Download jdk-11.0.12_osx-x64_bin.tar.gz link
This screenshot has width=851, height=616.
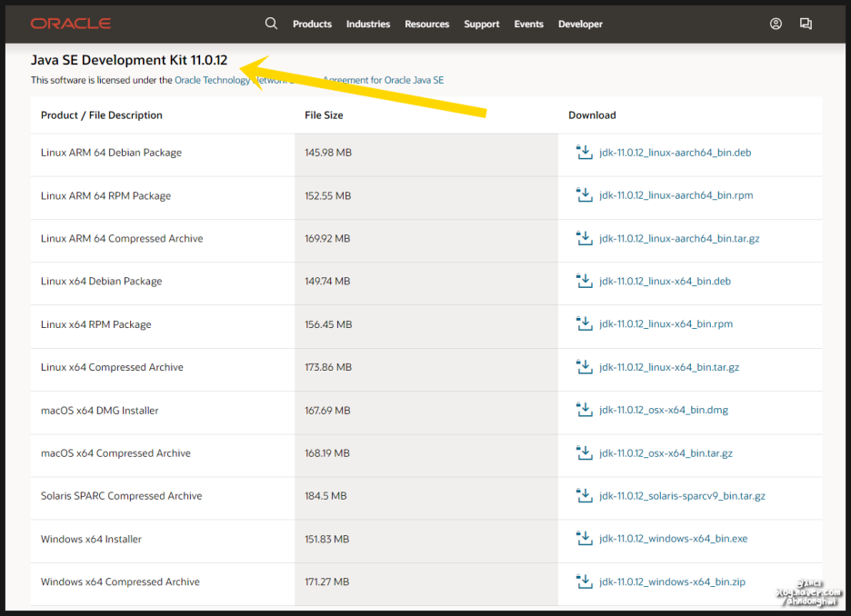[x=666, y=452]
